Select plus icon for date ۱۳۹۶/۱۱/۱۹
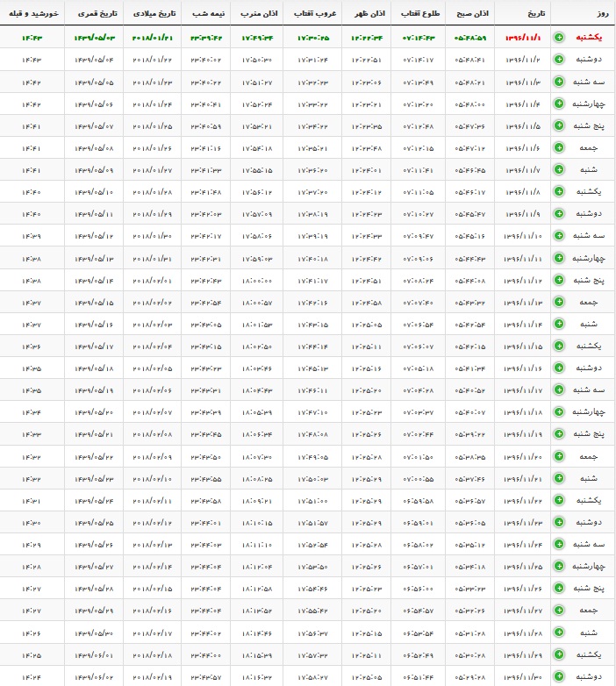Screen dimensions: 616x686 pyautogui.click(x=559, y=433)
